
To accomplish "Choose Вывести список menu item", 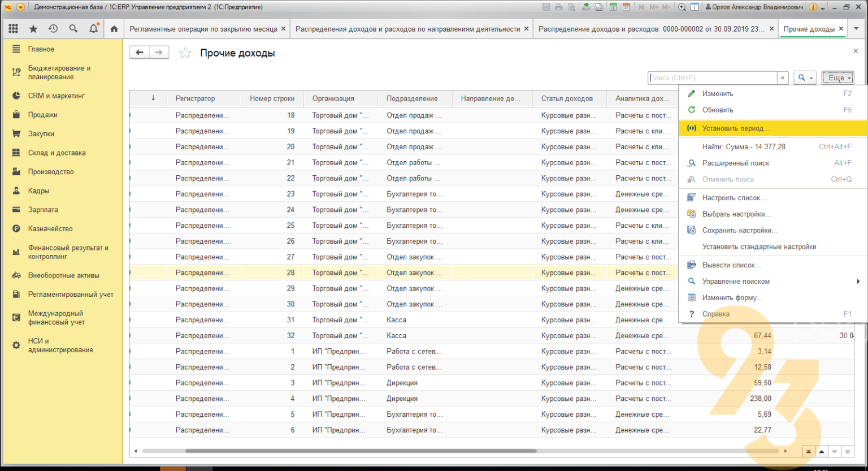I will 772,265.
